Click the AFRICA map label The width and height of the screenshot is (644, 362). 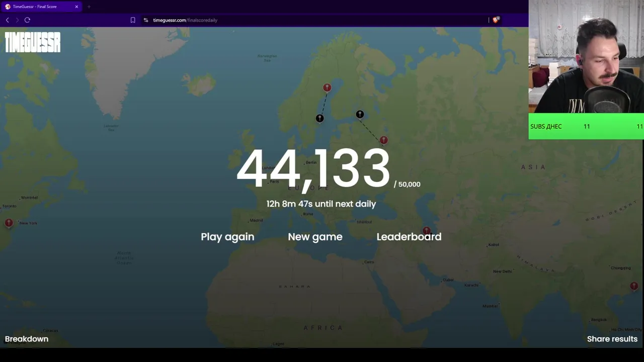[x=323, y=328]
